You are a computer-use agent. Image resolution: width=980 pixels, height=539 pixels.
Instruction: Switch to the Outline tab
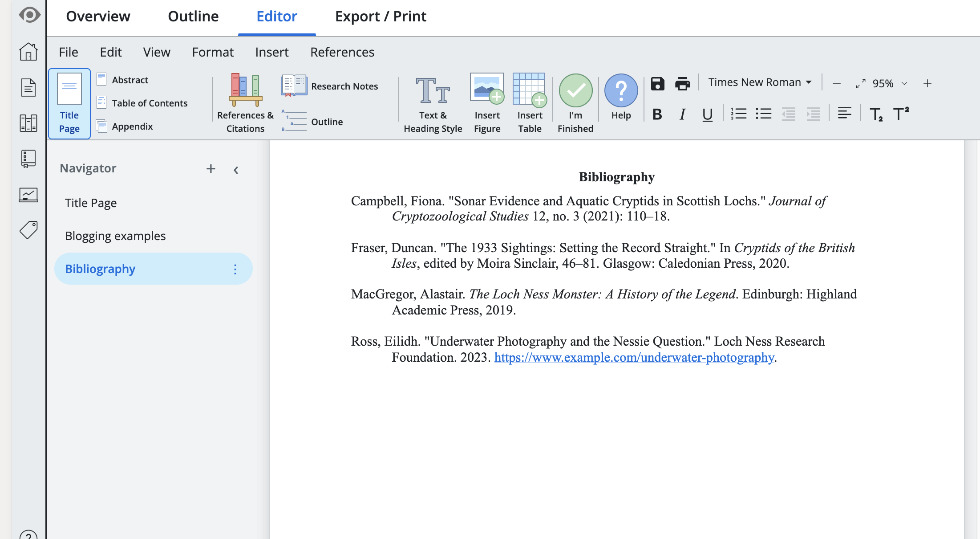(193, 16)
